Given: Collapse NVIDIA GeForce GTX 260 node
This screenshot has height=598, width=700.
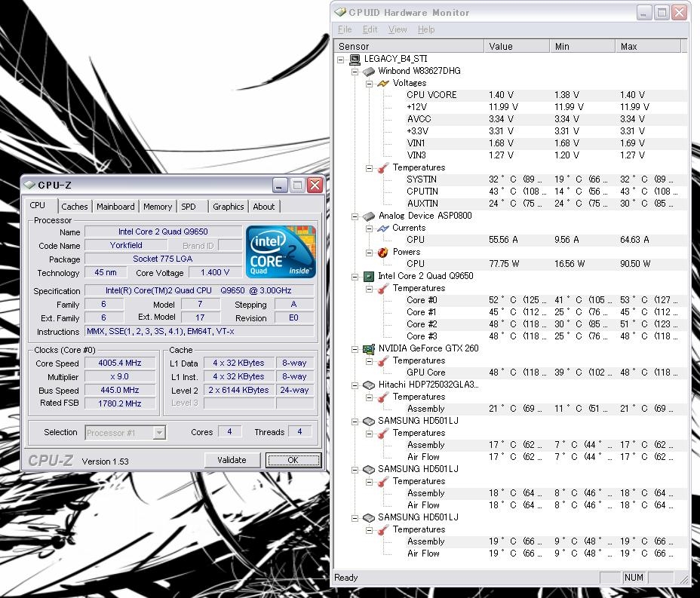Looking at the screenshot, I should tap(355, 349).
